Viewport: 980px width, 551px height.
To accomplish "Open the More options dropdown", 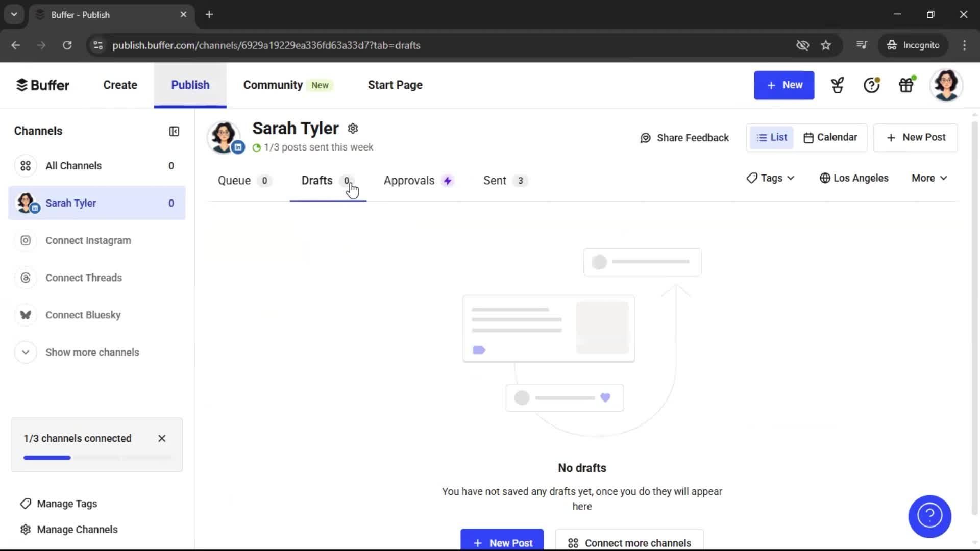I will [x=928, y=178].
